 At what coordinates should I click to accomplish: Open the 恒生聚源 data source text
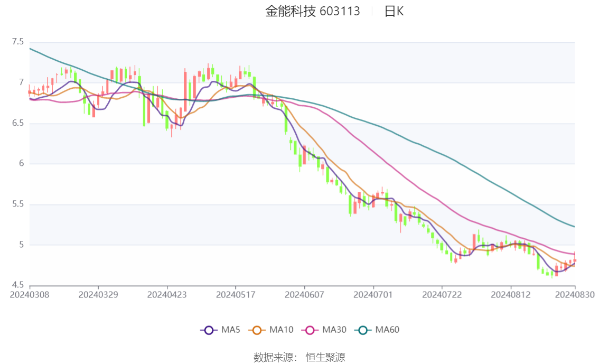click(x=325, y=358)
